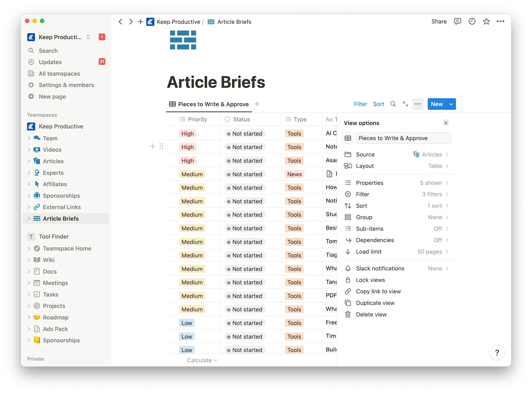Click the table layout icon beside view name
This screenshot has width=532, height=394.
pyautogui.click(x=348, y=138)
